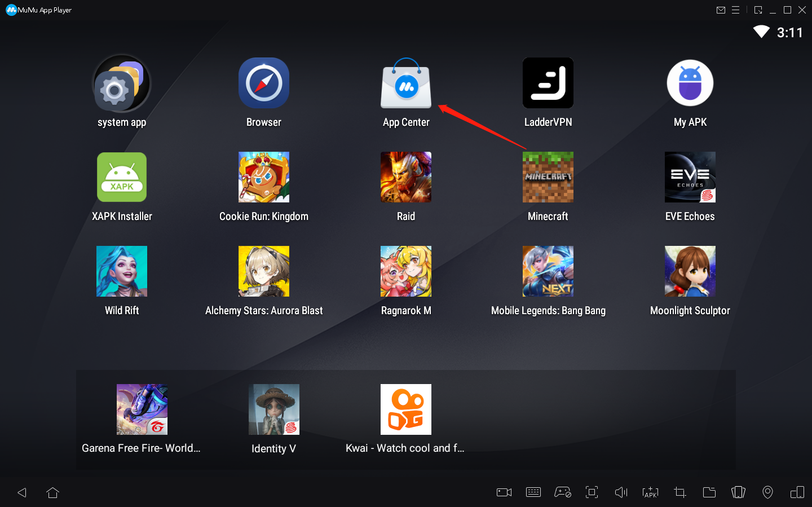Launch LadderVPN app
This screenshot has height=507, width=812.
[x=548, y=83]
